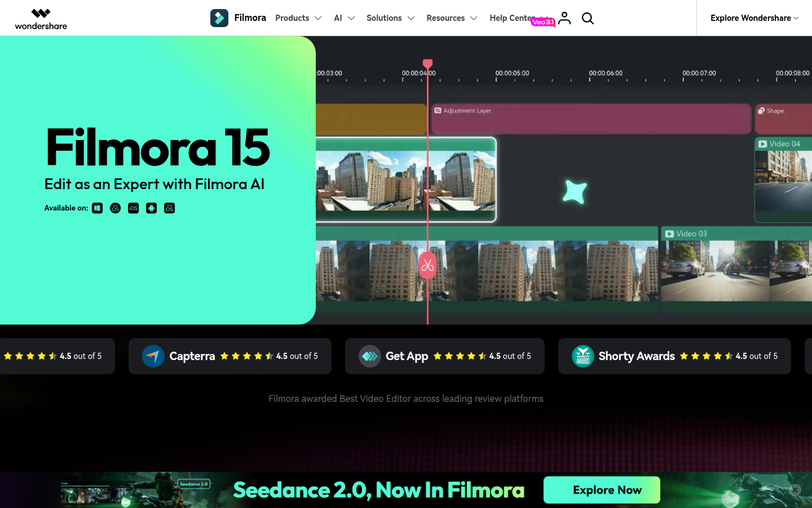Click the Filmora 15 heading
812x508 pixels.
click(158, 147)
